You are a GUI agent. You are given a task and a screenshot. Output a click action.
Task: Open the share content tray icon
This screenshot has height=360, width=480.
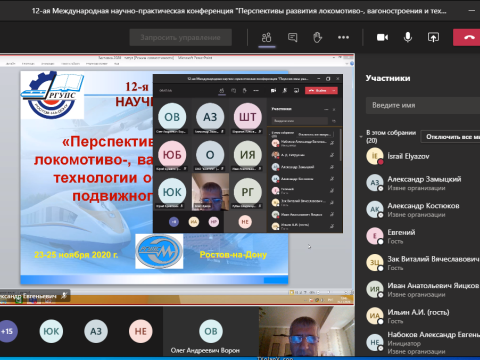[x=433, y=37]
